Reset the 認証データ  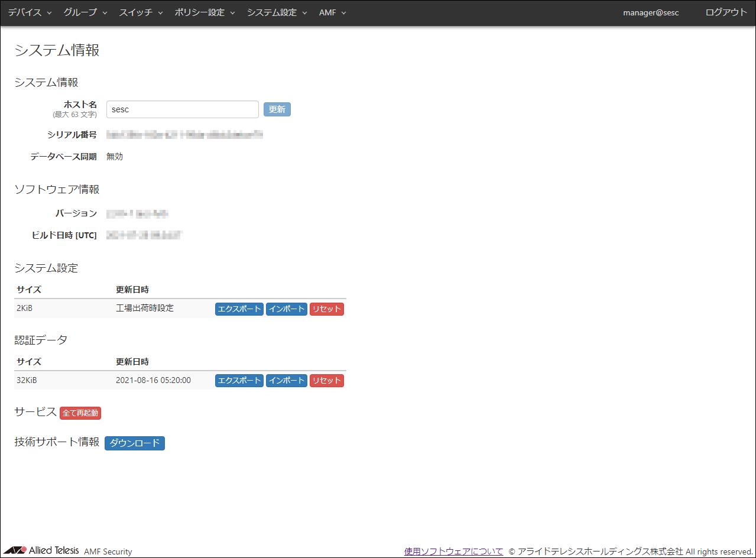coord(326,381)
